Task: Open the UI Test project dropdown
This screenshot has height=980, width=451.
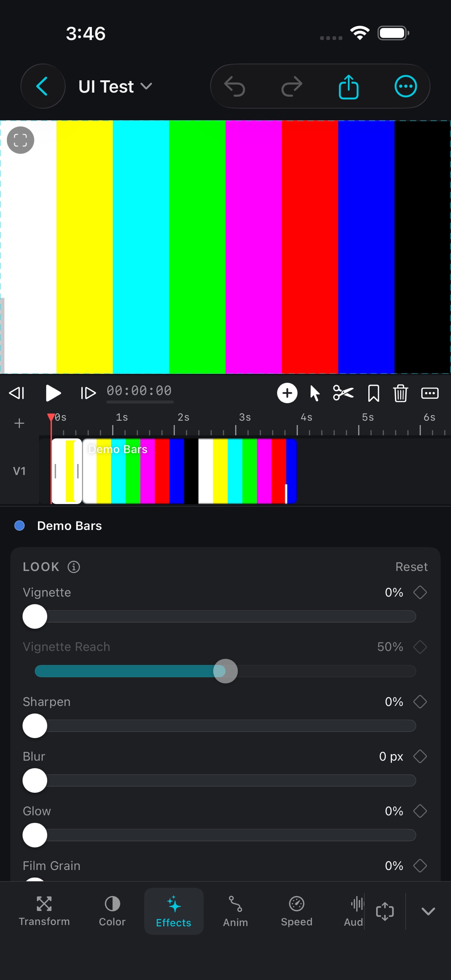Action: (115, 86)
